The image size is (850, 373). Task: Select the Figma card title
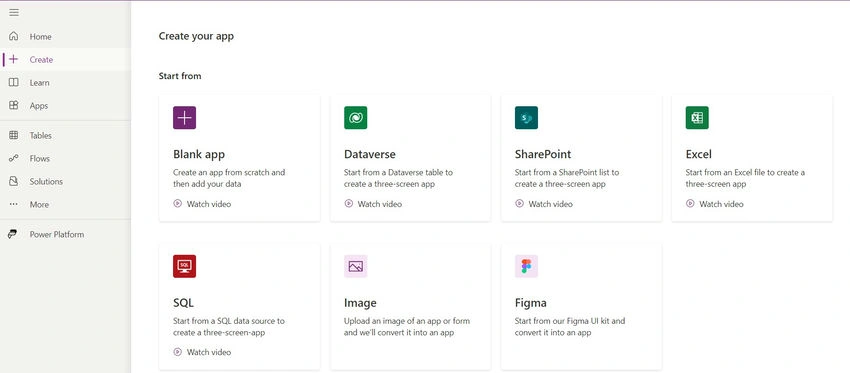coord(531,303)
